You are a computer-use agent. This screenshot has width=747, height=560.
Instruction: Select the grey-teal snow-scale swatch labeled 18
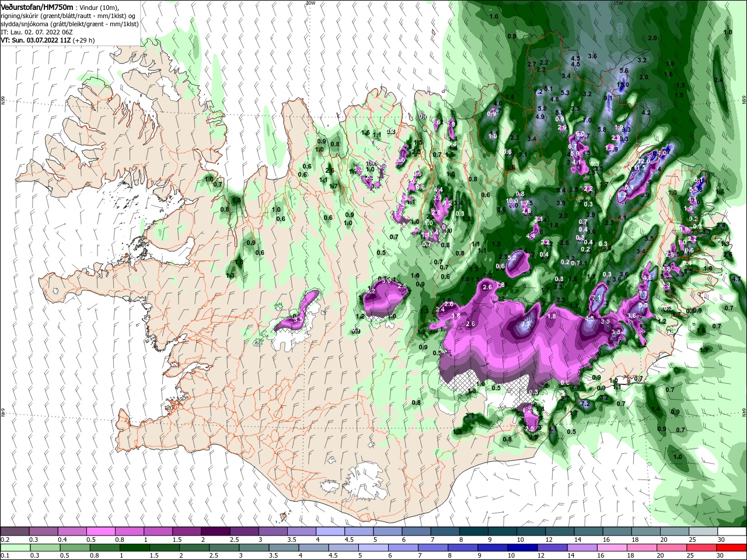coord(646,531)
